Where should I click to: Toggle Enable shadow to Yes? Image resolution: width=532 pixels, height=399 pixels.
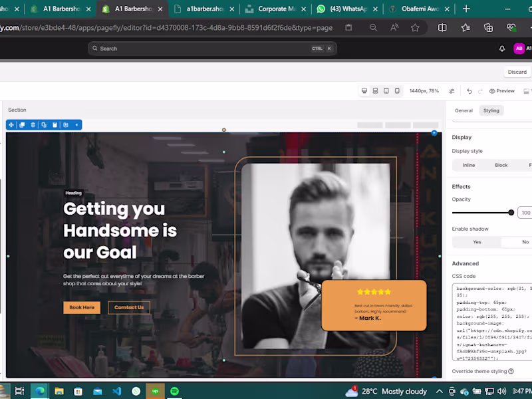tap(476, 241)
